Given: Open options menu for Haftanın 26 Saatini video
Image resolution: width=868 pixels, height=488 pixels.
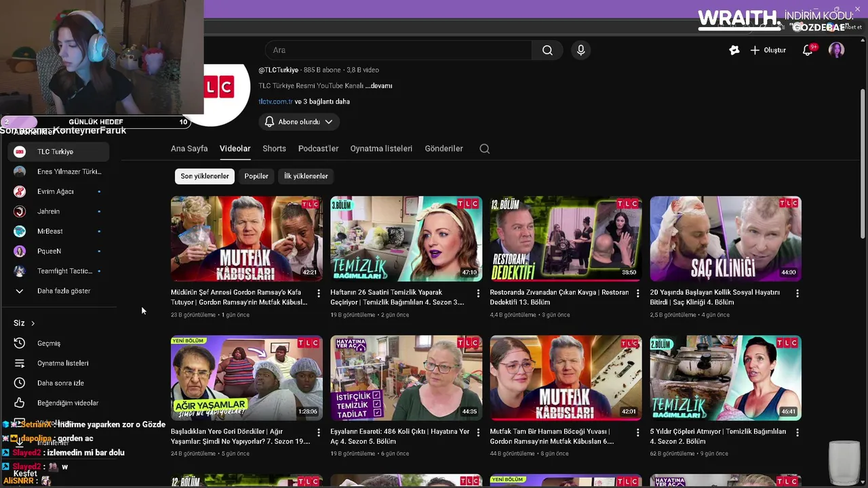Looking at the screenshot, I should (478, 293).
